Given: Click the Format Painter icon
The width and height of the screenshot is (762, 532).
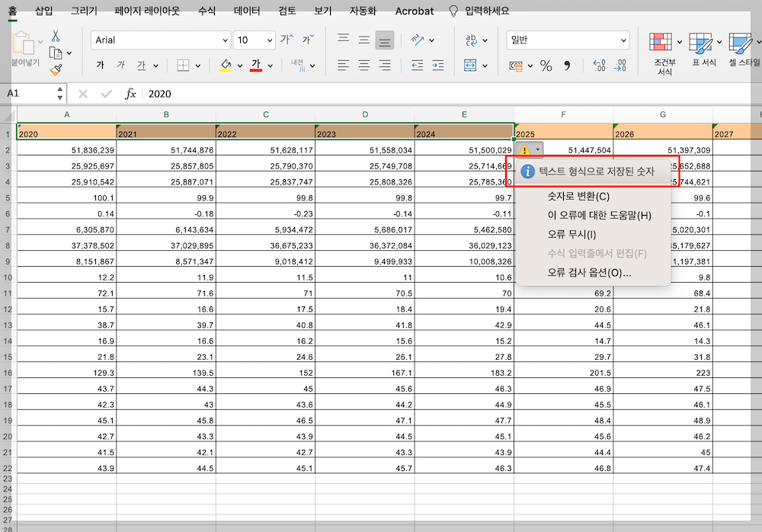Looking at the screenshot, I should point(55,71).
